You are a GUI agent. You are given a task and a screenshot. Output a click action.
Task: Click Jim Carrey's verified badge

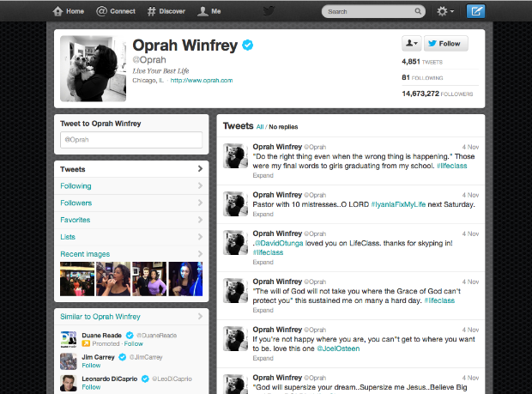point(123,357)
